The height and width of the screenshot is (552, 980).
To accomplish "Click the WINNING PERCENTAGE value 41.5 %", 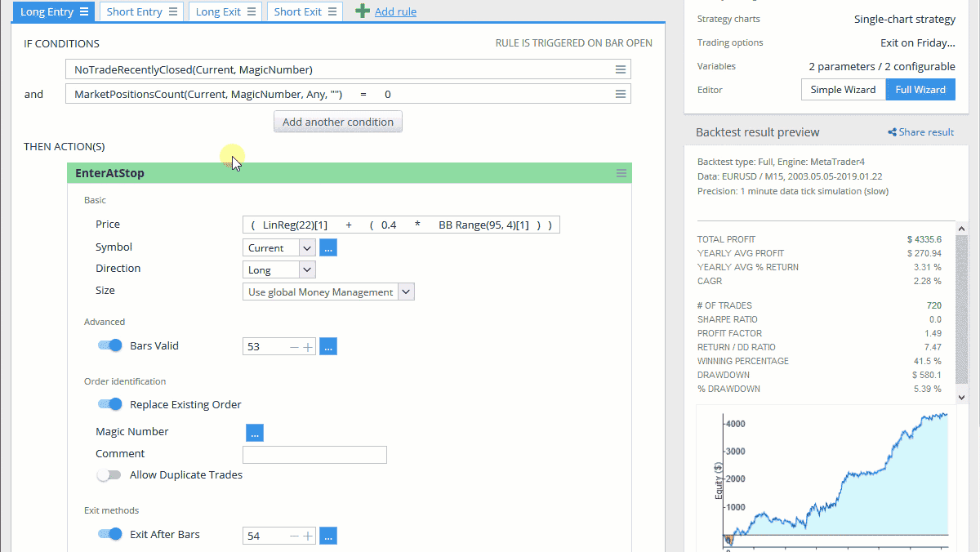I will (926, 361).
